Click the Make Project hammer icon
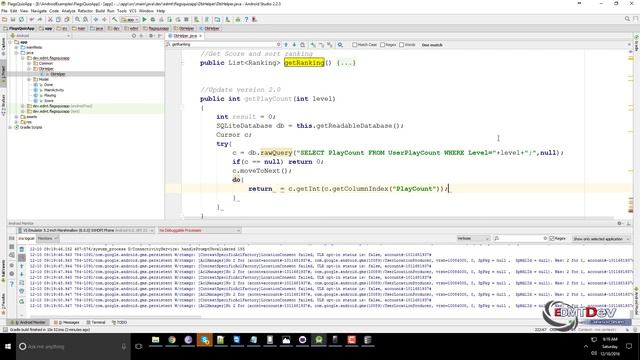 [x=115, y=20]
